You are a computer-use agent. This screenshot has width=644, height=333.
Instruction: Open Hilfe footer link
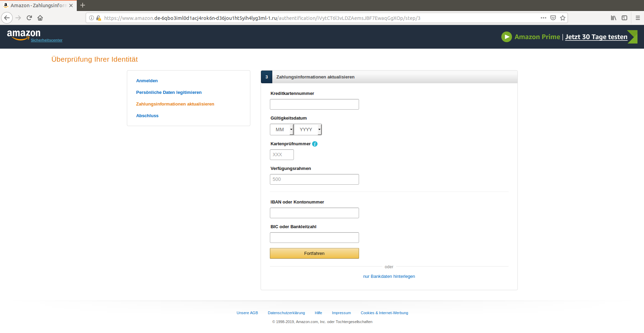click(318, 313)
